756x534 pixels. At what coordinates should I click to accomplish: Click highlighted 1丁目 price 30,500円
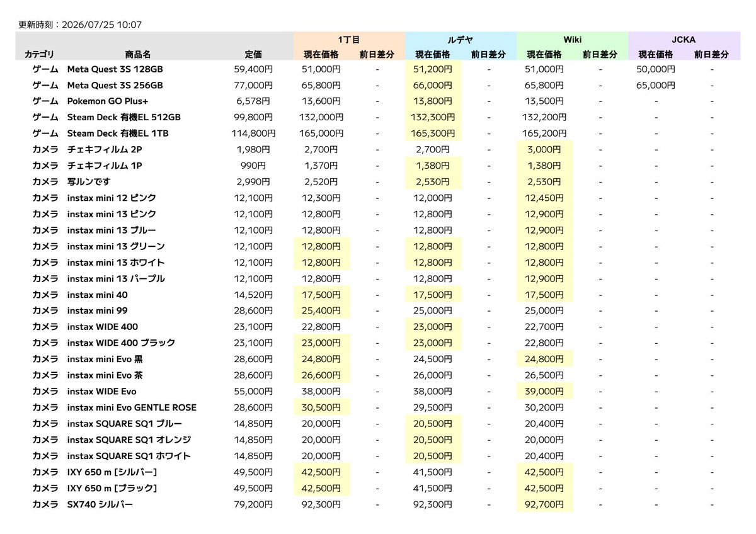321,407
